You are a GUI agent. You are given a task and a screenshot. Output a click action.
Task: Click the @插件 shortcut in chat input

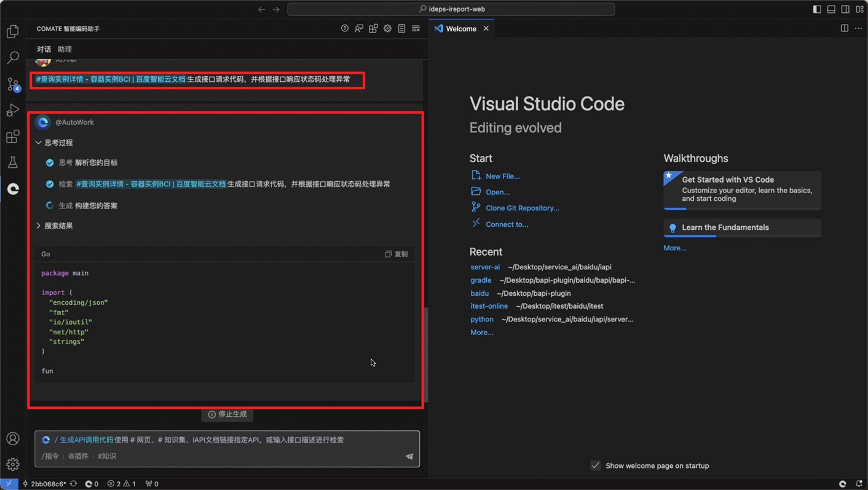click(78, 456)
